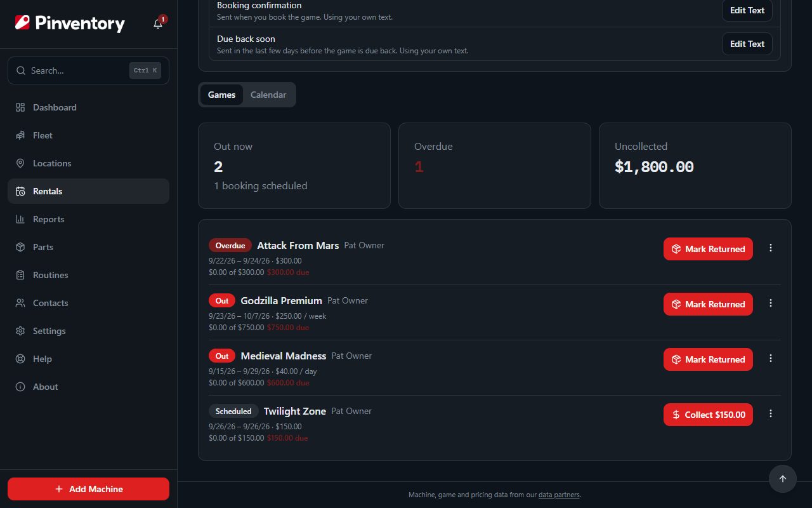Edit Text for Booking confirmation
Screen dimensions: 812x508
[747, 10]
